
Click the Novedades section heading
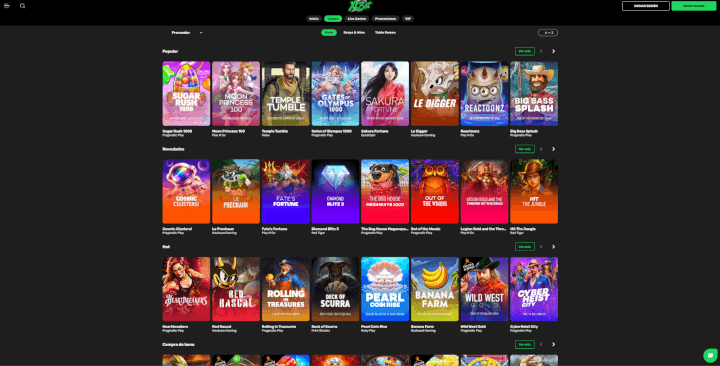(174, 149)
